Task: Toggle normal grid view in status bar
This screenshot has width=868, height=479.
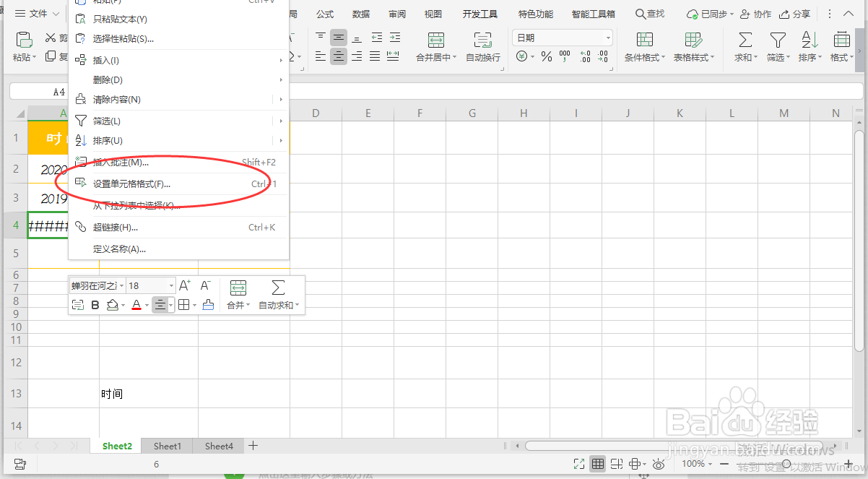Action: point(598,464)
